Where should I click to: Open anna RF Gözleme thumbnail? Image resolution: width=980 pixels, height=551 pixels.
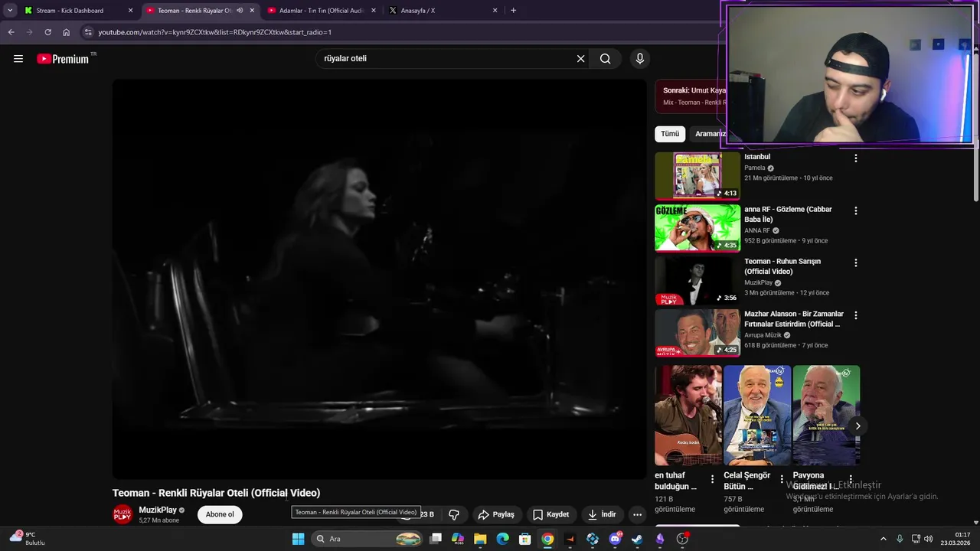click(x=697, y=227)
